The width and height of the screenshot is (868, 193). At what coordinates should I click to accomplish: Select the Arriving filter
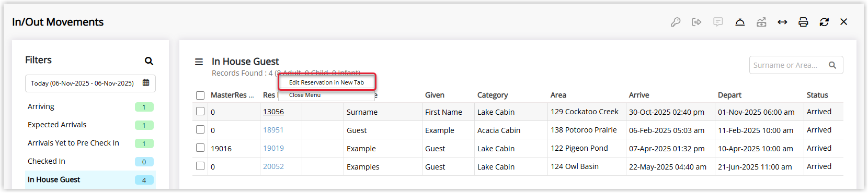(90, 106)
